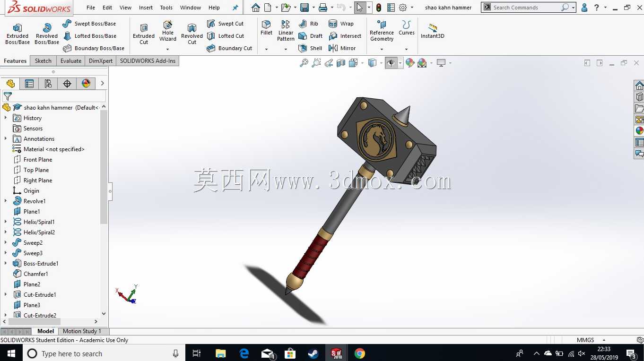Add a Rib feature
Screen dimensions: 644x361
[308, 24]
